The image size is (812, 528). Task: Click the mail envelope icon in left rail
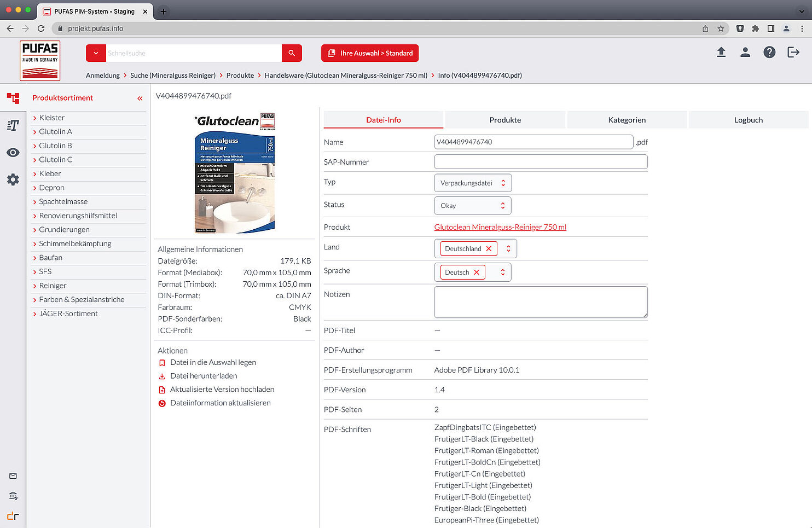tap(13, 476)
